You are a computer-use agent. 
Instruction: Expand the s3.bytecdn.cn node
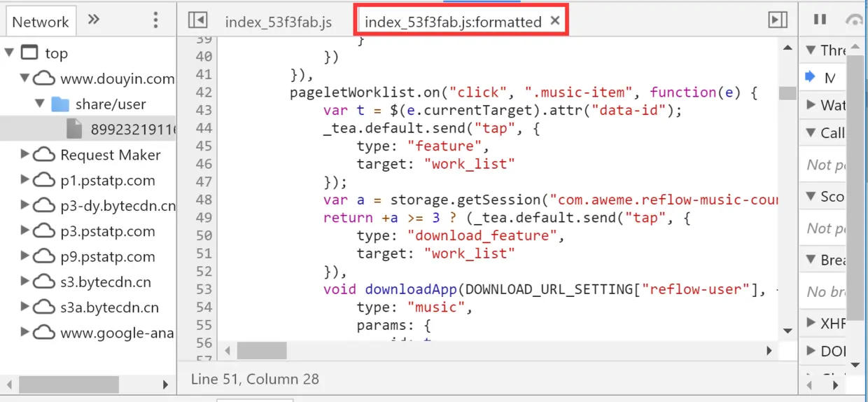[x=25, y=282]
